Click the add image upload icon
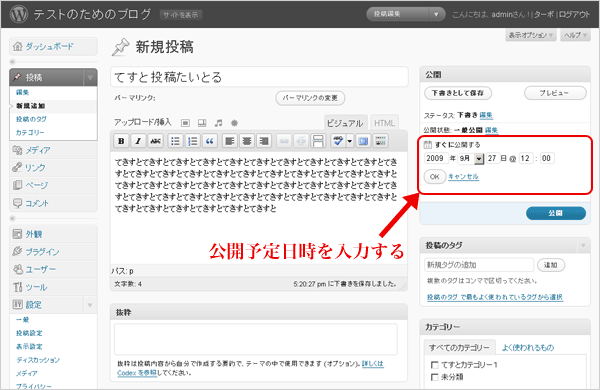Image resolution: width=600 pixels, height=390 pixels. pos(185,123)
